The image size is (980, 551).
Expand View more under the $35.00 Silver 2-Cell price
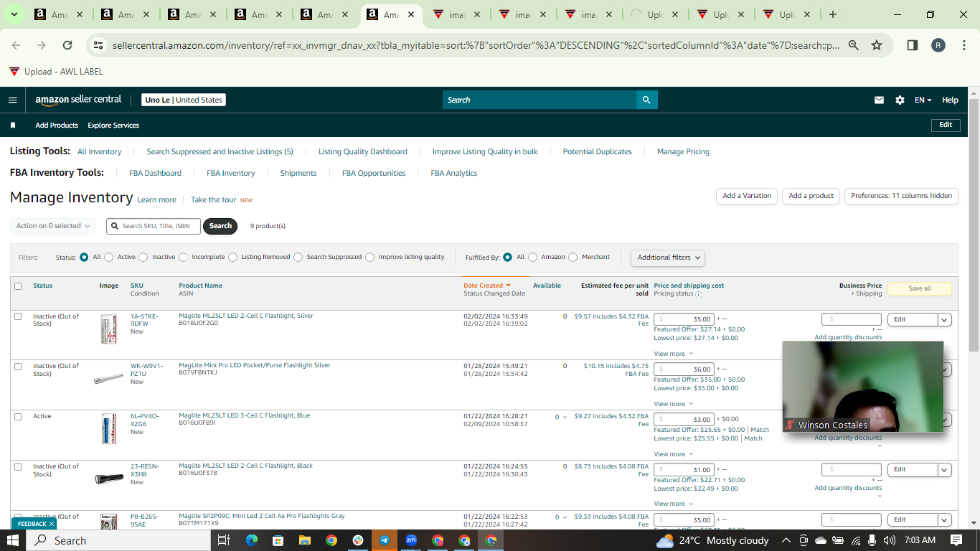click(674, 354)
